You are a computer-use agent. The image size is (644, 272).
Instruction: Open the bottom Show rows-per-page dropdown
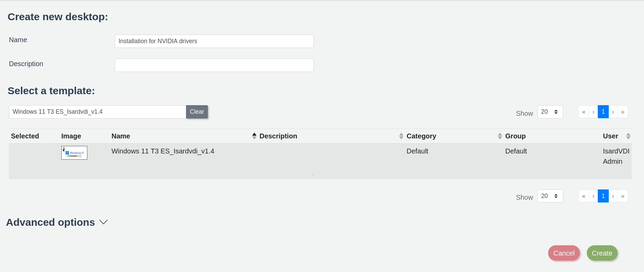point(550,196)
